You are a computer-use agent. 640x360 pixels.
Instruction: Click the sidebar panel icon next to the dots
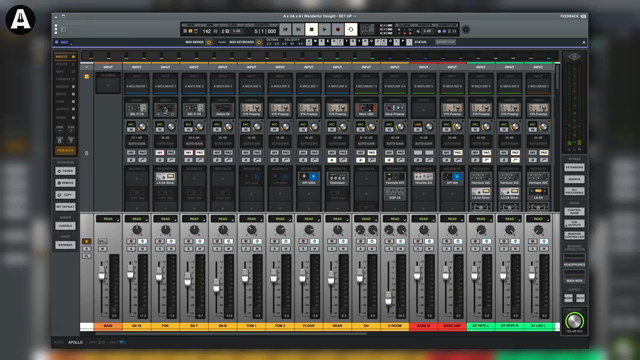(x=64, y=29)
